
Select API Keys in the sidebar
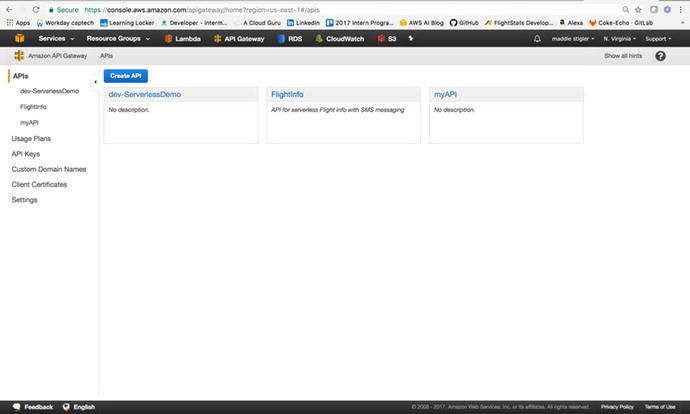point(25,154)
